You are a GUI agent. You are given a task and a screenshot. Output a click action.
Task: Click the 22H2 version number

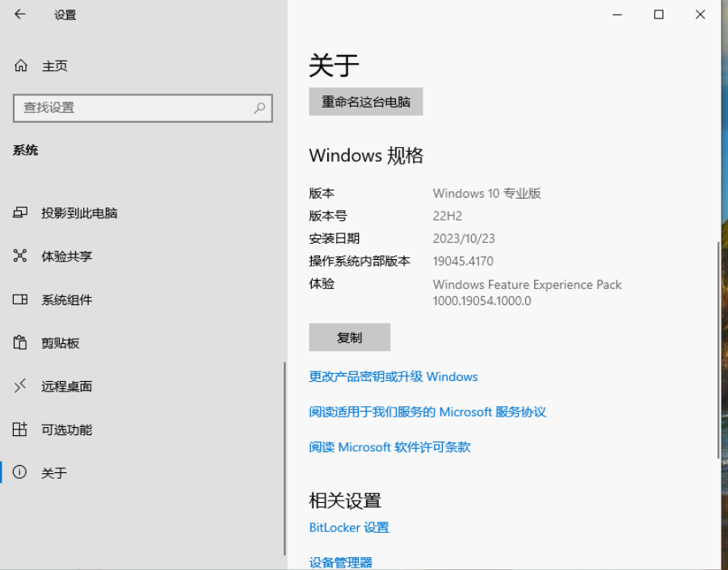click(448, 216)
